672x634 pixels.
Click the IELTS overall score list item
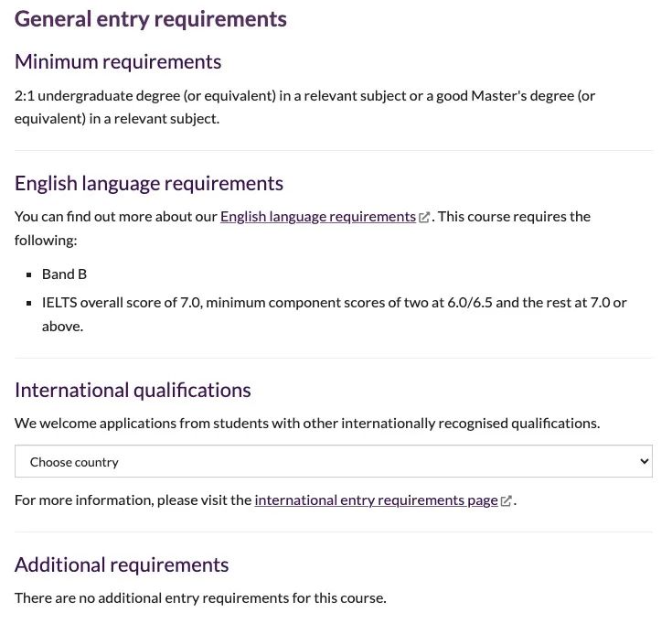335,315
